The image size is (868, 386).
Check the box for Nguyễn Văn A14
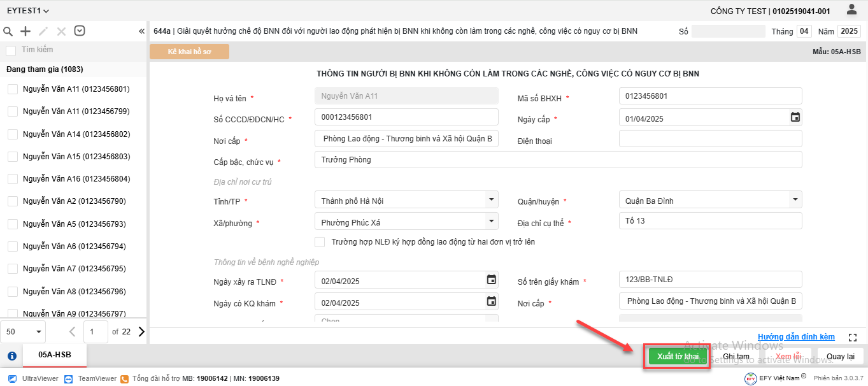[13, 134]
